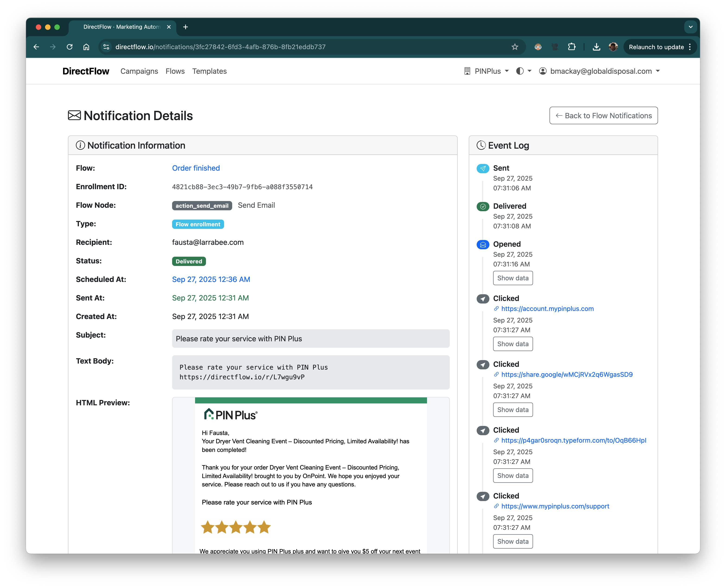The image size is (726, 588).
Task: View site information icon in address bar
Action: [x=106, y=47]
